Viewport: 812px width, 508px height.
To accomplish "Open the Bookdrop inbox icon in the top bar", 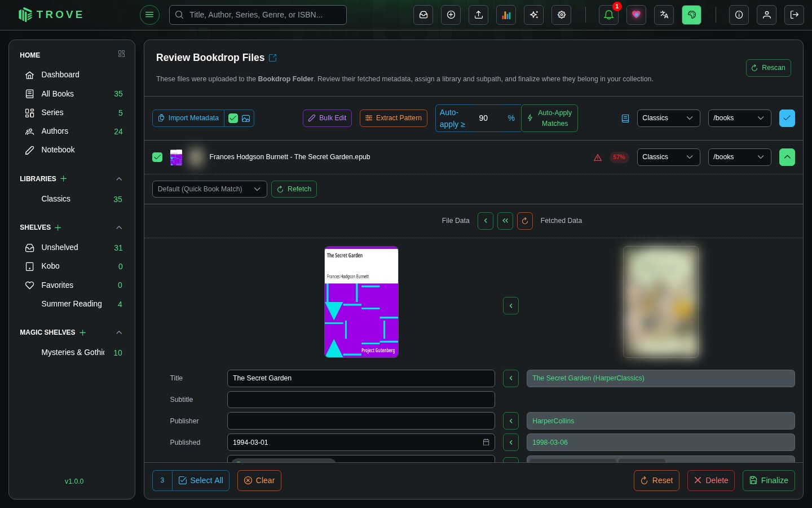I will 423,15.
